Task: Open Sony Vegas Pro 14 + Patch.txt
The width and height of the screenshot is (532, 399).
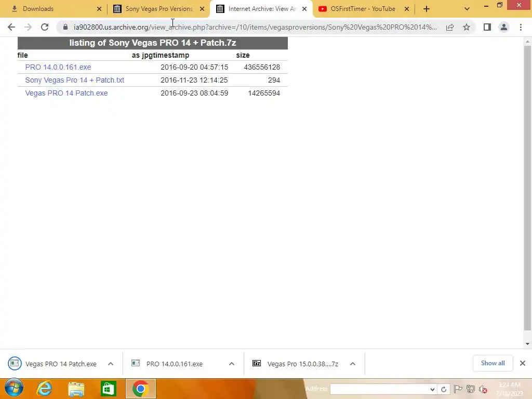Action: [75, 80]
